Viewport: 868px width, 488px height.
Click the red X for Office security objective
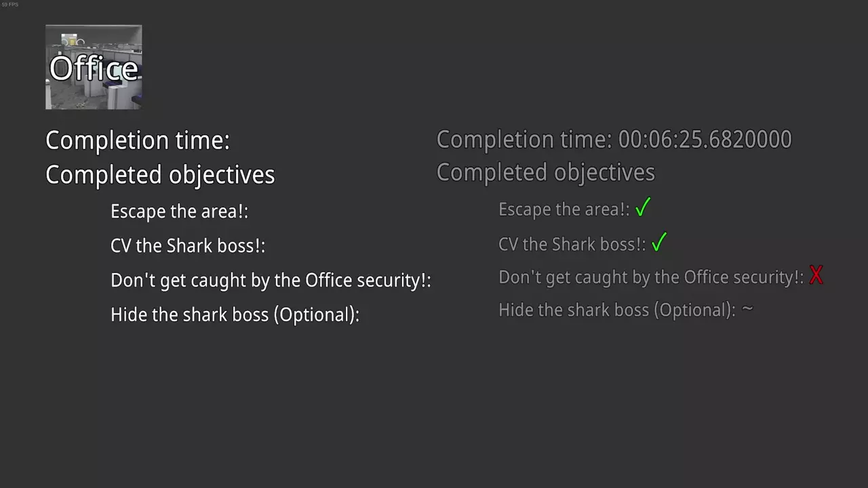(816, 276)
